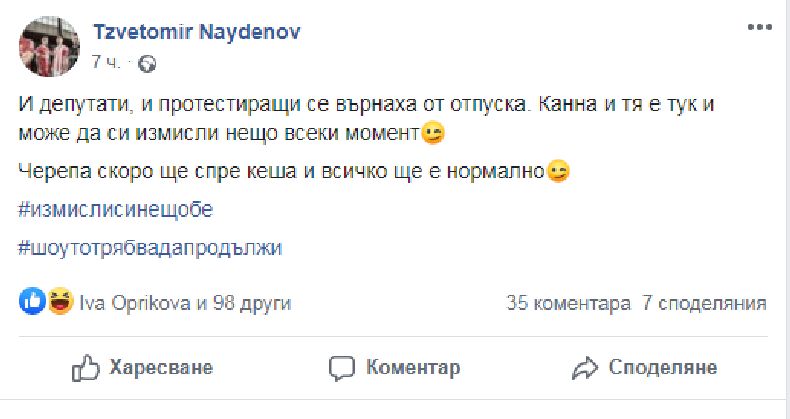
Task: Click the winking emoji after момент
Action: pyautogui.click(x=433, y=132)
